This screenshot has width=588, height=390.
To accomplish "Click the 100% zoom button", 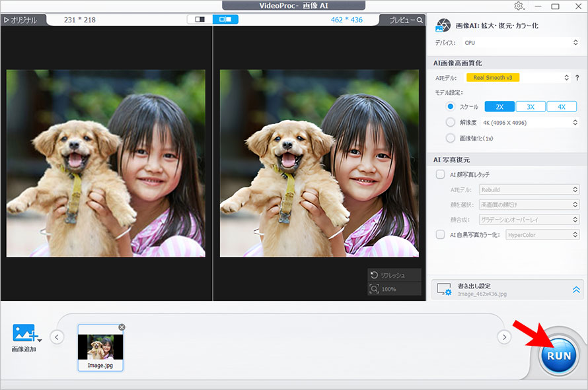I will pyautogui.click(x=394, y=289).
